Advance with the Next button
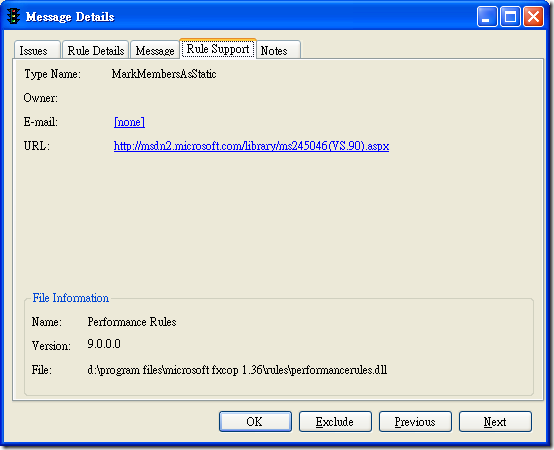Image resolution: width=554 pixels, height=450 pixels. pos(495,421)
